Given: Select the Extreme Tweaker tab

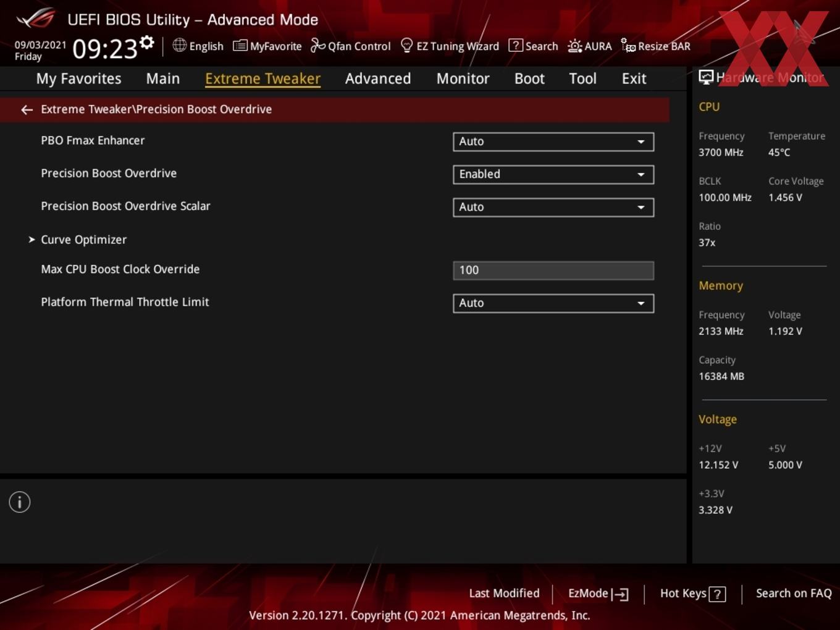Looking at the screenshot, I should pos(262,78).
